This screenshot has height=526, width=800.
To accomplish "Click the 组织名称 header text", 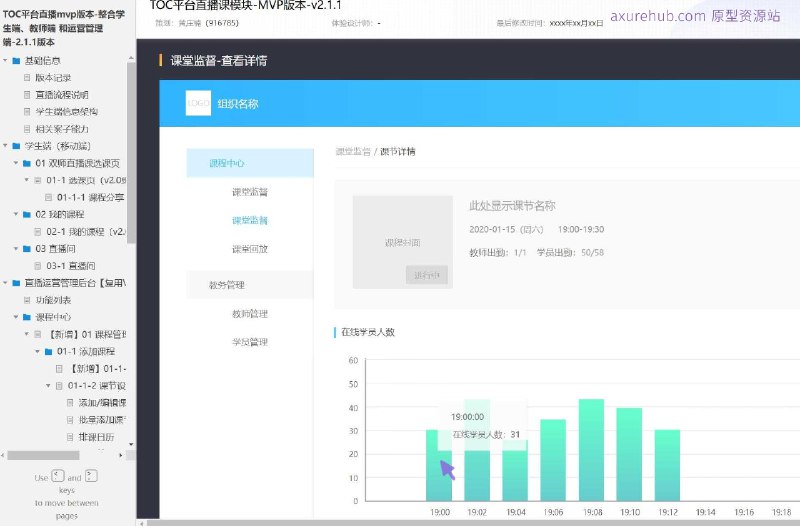I will [238, 104].
